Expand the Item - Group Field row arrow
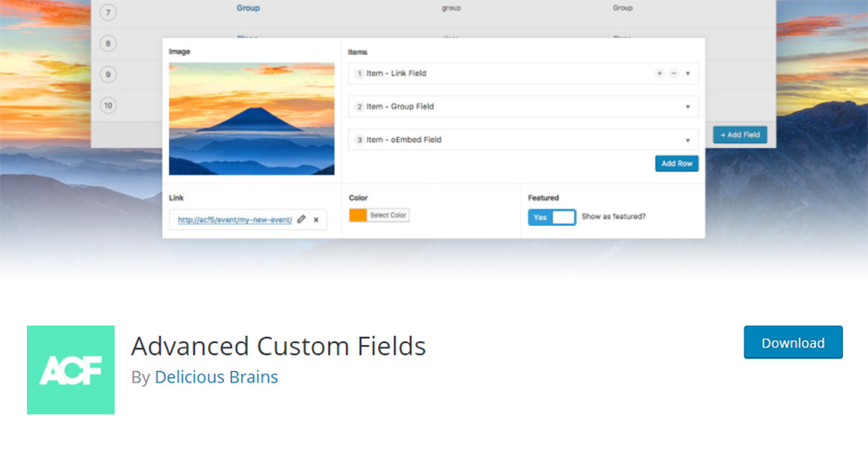Viewport: 868px width, 464px height. pos(688,107)
